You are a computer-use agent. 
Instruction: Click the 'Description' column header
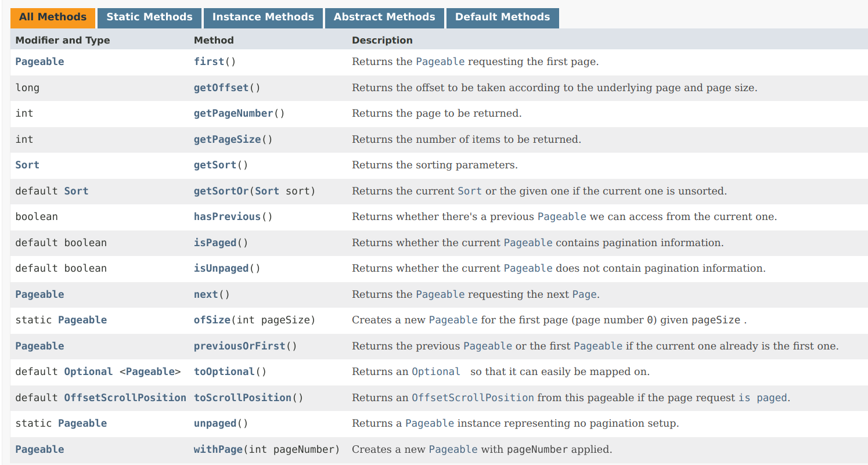(x=382, y=41)
